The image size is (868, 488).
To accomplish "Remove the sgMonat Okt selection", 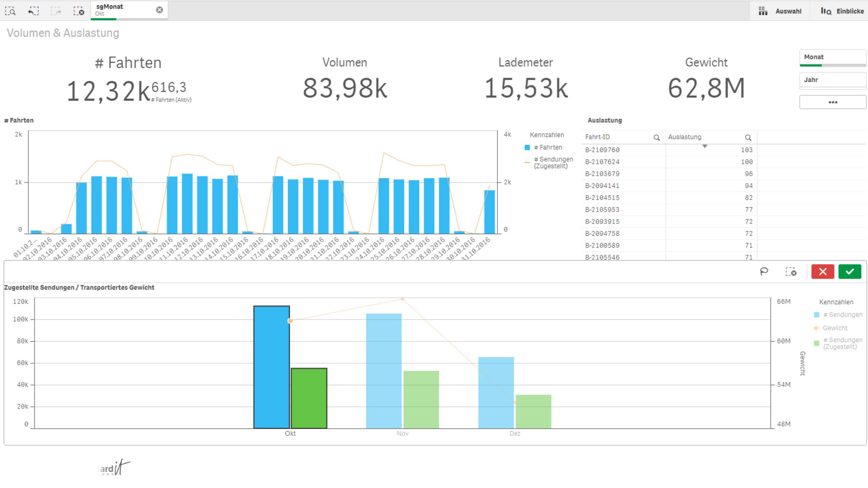I will click(159, 10).
